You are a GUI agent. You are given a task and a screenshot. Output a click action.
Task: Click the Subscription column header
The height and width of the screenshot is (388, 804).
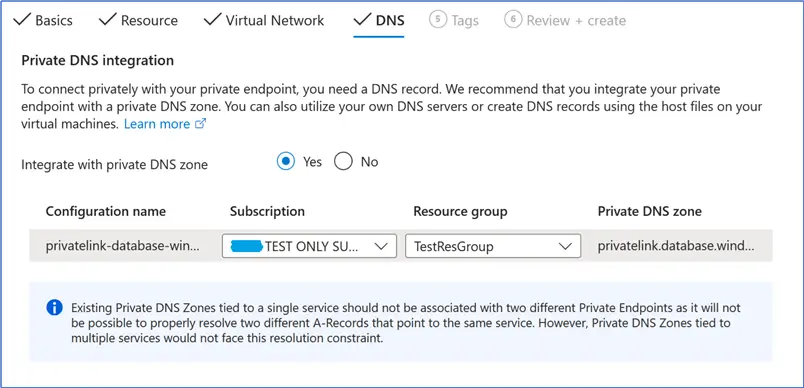click(x=267, y=211)
